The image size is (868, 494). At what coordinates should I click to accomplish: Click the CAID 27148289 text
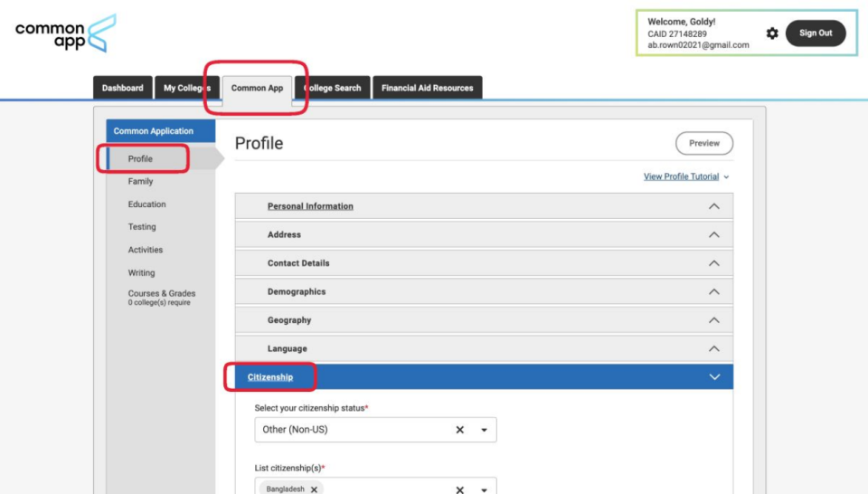(x=677, y=33)
